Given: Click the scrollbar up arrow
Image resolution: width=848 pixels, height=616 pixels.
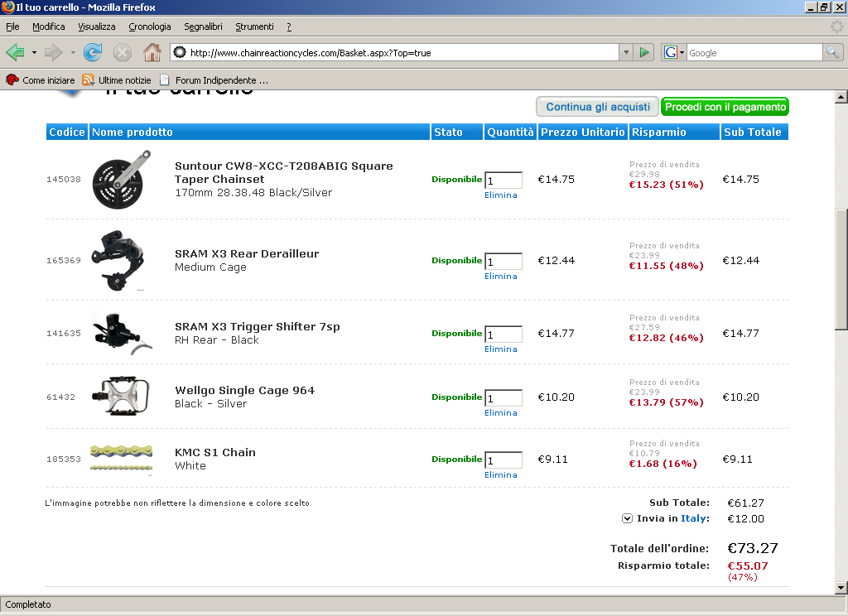Looking at the screenshot, I should [x=841, y=97].
